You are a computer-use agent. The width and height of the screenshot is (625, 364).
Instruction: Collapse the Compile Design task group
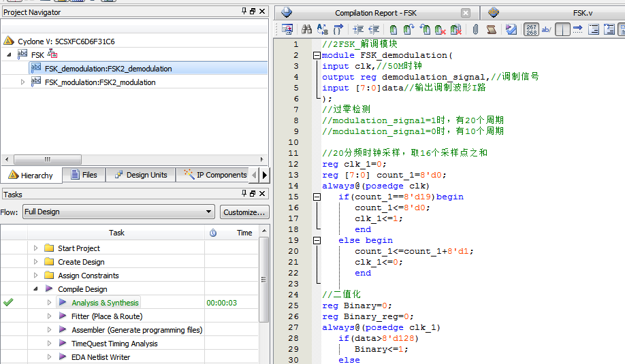click(x=36, y=289)
